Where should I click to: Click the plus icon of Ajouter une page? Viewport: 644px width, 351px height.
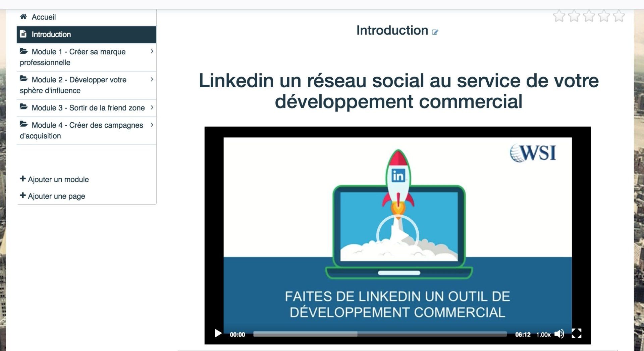click(x=23, y=195)
